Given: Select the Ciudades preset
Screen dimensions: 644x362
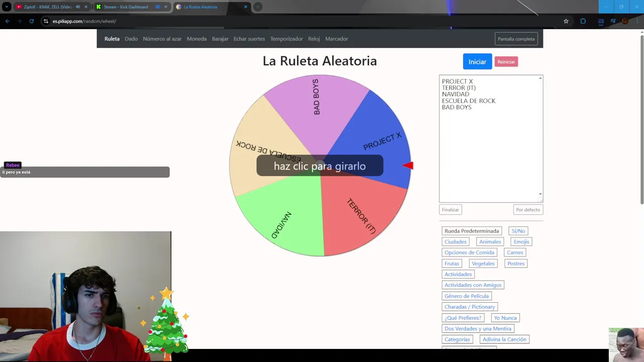Looking at the screenshot, I should coord(455,242).
